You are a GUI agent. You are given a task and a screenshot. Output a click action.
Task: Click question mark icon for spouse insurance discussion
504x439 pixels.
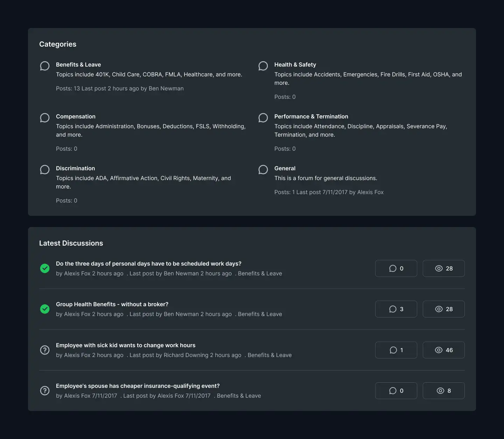click(x=45, y=391)
